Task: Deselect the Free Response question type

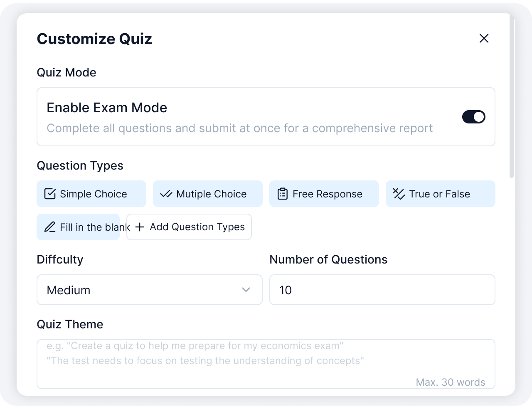Action: click(324, 194)
